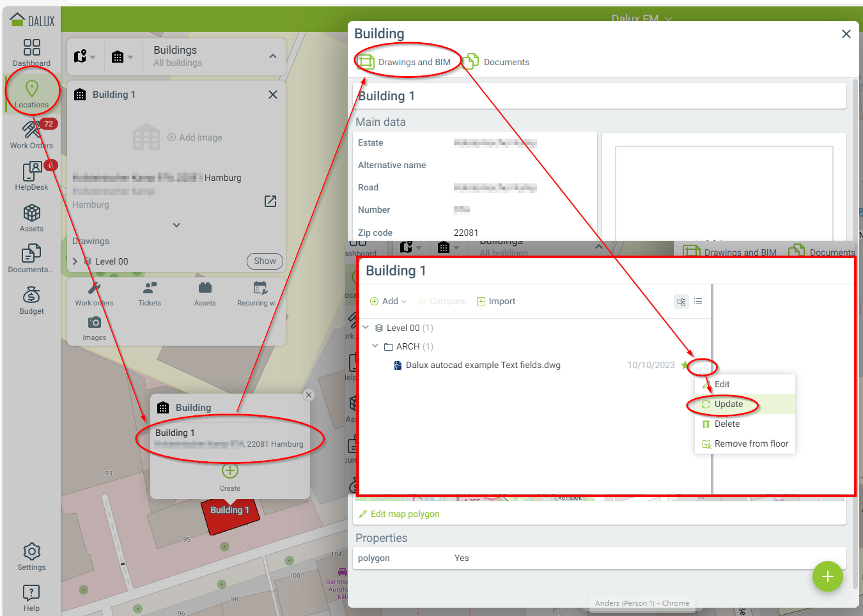Open Settings in the sidebar
Screen dimensions: 863x616
31,556
